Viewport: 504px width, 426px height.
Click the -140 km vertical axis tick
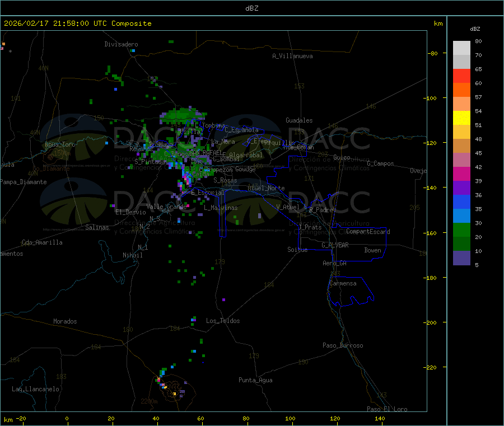tap(431, 188)
